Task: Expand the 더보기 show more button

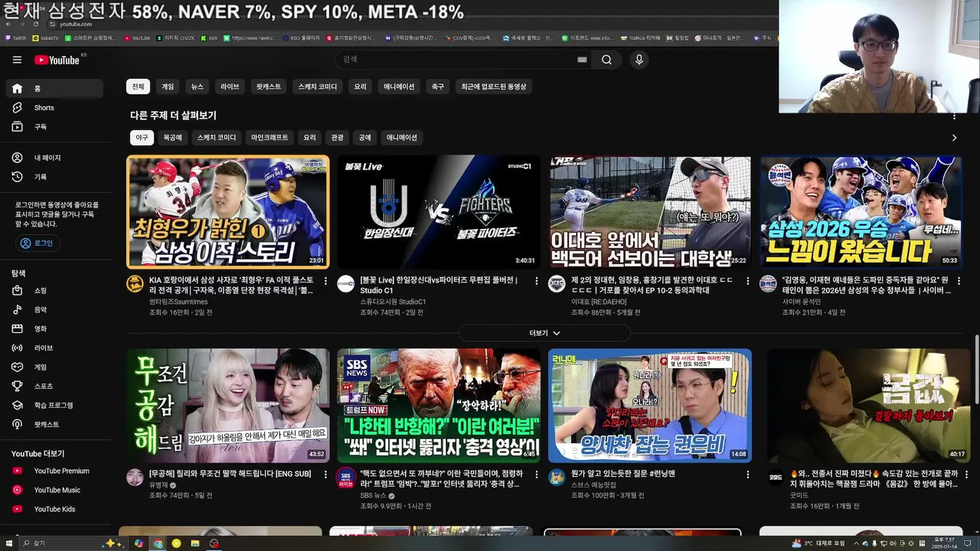Action: tap(544, 333)
